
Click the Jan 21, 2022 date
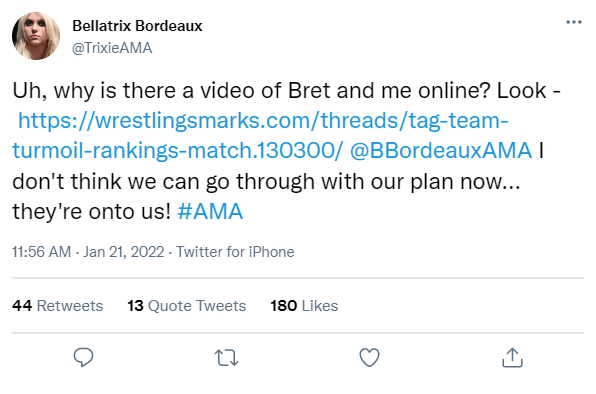[124, 252]
